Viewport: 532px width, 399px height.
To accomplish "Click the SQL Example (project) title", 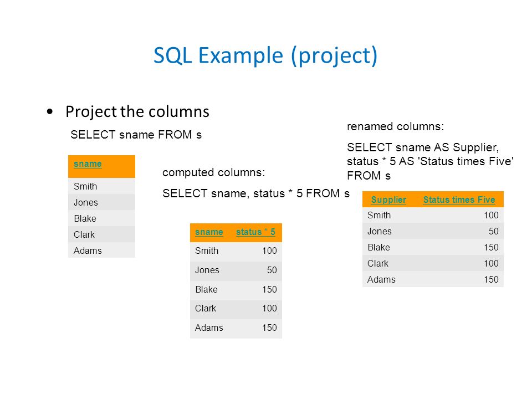I will pyautogui.click(x=265, y=55).
